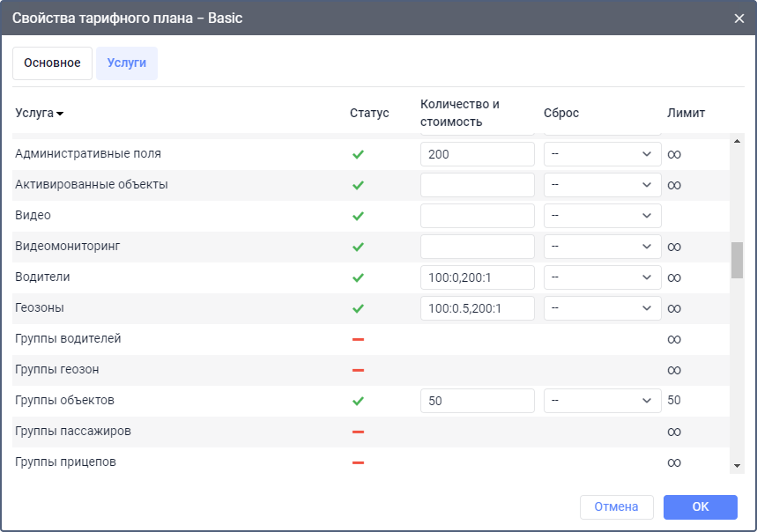The height and width of the screenshot is (532, 757).
Task: Click status checkmark for Геозоны service
Action: point(358,308)
